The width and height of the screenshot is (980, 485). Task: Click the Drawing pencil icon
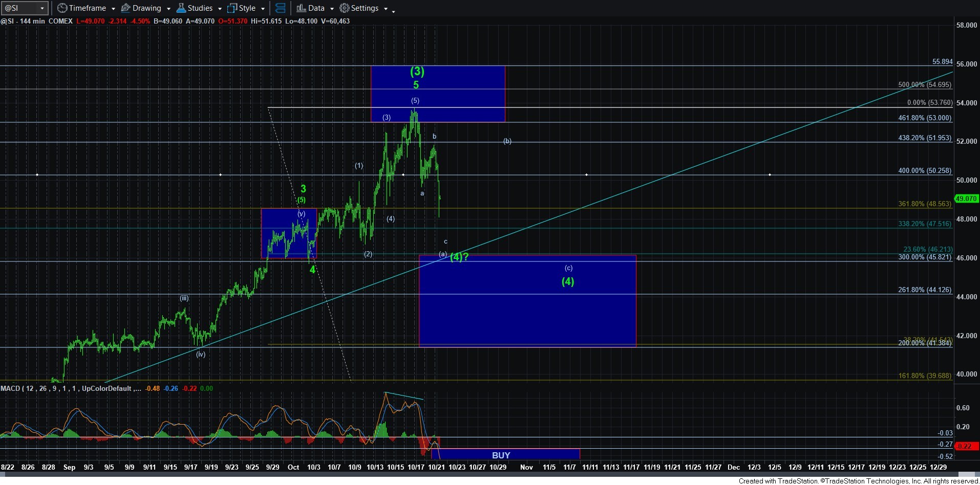(125, 8)
